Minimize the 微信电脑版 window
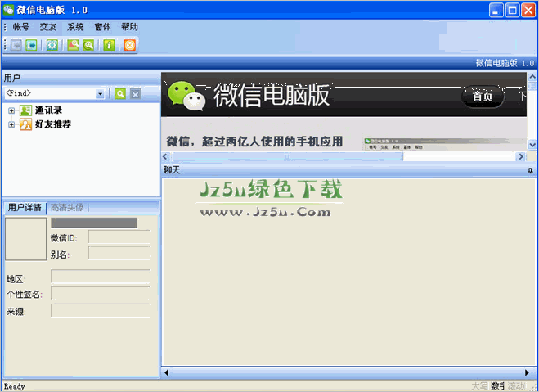 tap(496, 10)
